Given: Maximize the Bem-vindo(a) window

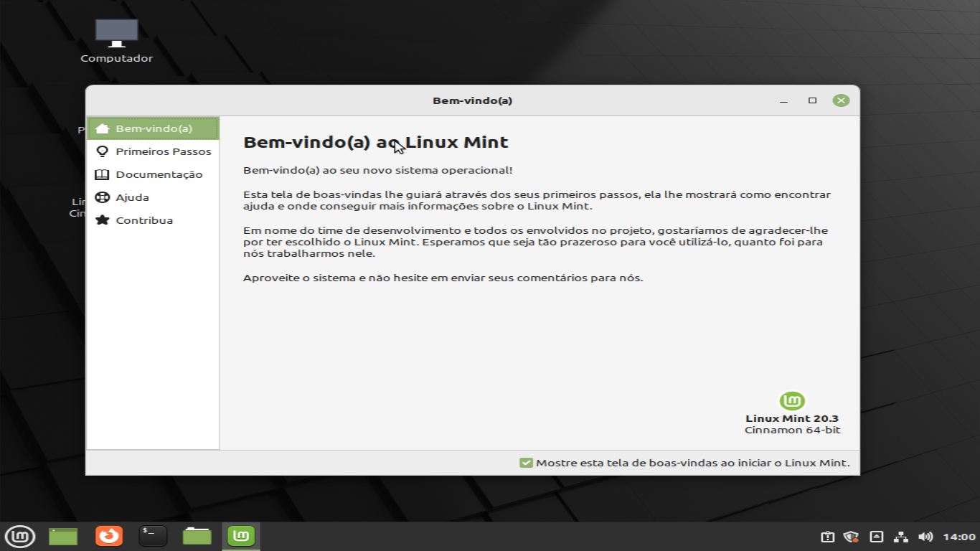Looking at the screenshot, I should tap(812, 100).
